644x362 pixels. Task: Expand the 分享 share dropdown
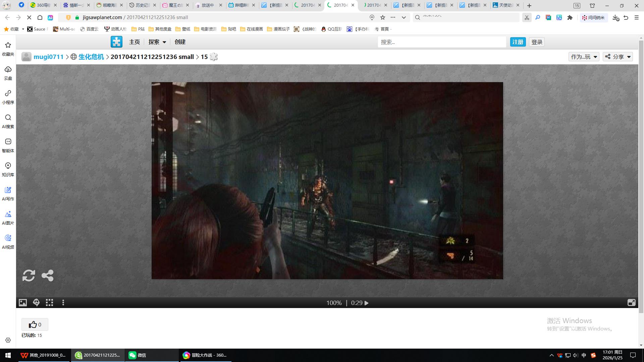tap(618, 57)
